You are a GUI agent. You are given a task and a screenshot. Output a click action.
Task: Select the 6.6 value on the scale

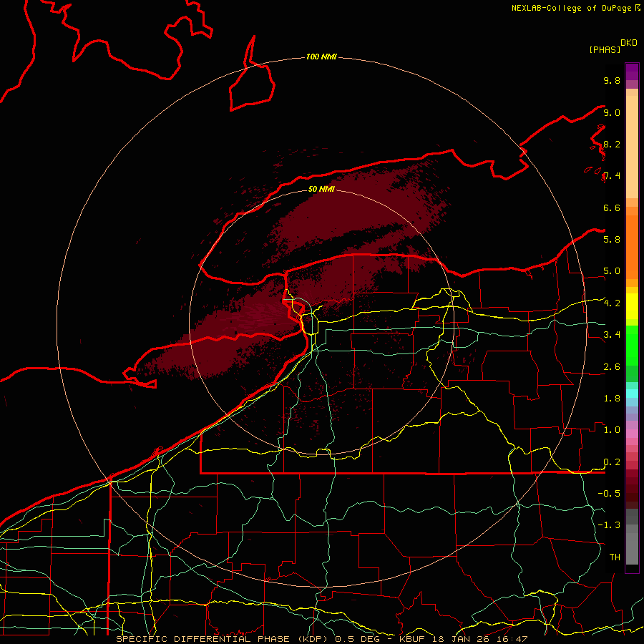(x=612, y=208)
